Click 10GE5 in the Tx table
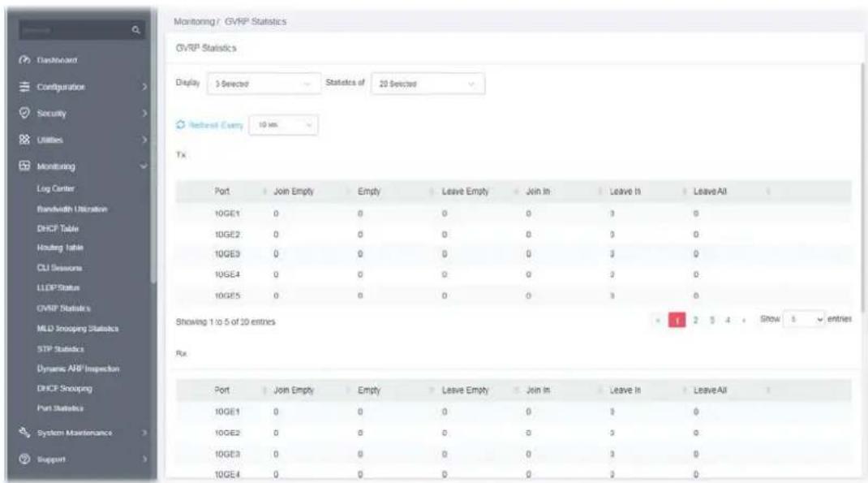Image resolution: width=868 pixels, height=483 pixels. click(227, 295)
